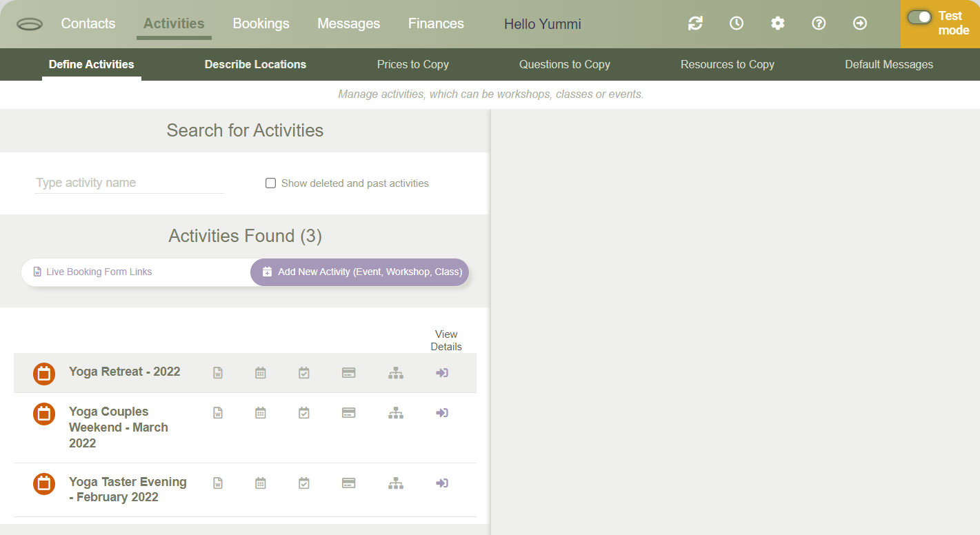Click Add New Activity button
The height and width of the screenshot is (535, 980).
[360, 272]
